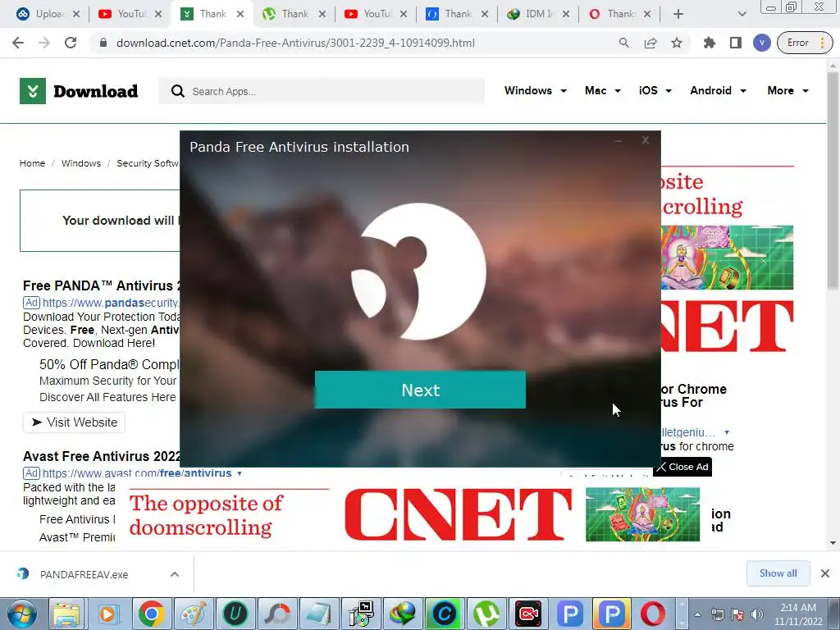Click the page vertical scrollbar
The image size is (840, 630).
point(833,182)
